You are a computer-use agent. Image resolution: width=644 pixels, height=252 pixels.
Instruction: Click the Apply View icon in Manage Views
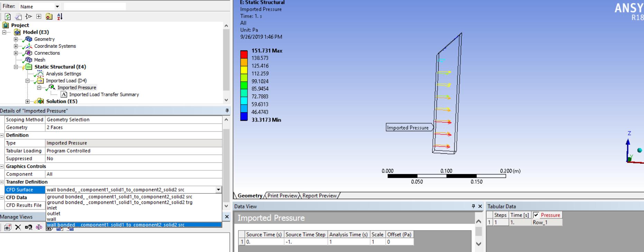point(29,227)
